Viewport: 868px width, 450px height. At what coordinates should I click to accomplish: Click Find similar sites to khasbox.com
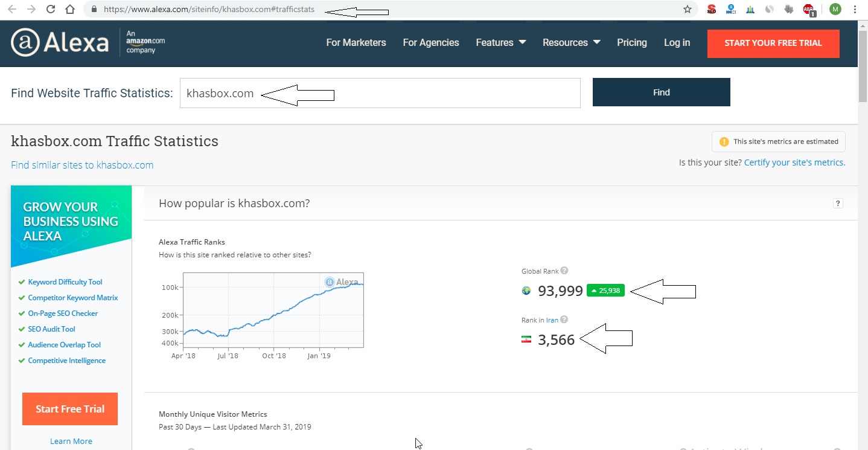82,165
